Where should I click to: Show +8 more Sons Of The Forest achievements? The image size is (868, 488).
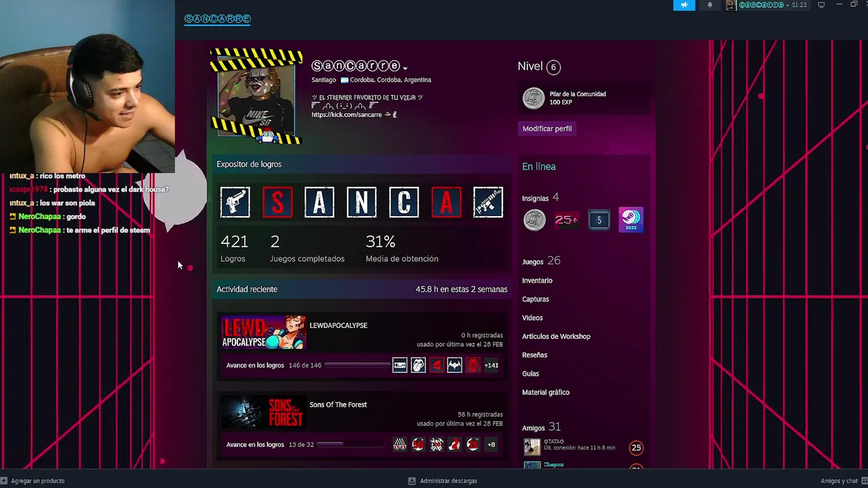491,445
